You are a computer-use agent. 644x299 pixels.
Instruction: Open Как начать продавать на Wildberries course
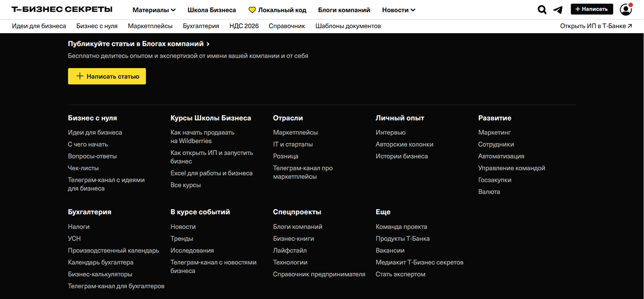pos(202,136)
